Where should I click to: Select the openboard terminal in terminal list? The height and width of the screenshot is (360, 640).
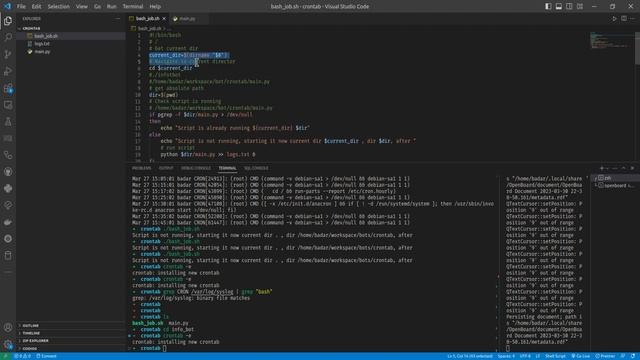(x=616, y=185)
